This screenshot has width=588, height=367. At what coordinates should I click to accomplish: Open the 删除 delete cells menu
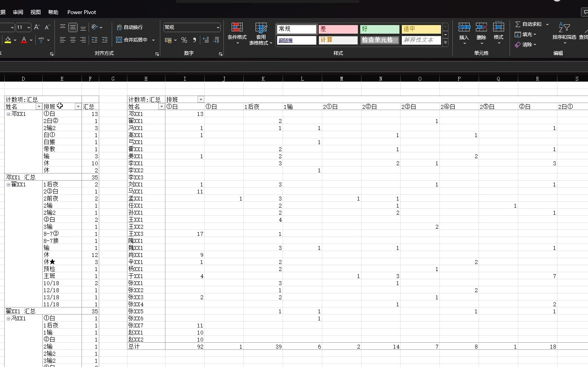pyautogui.click(x=481, y=33)
